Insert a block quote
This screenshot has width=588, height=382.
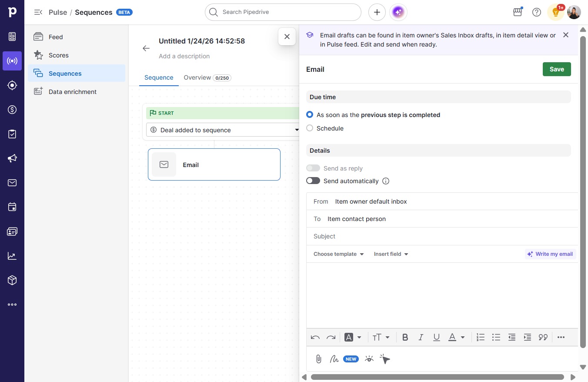(x=543, y=337)
